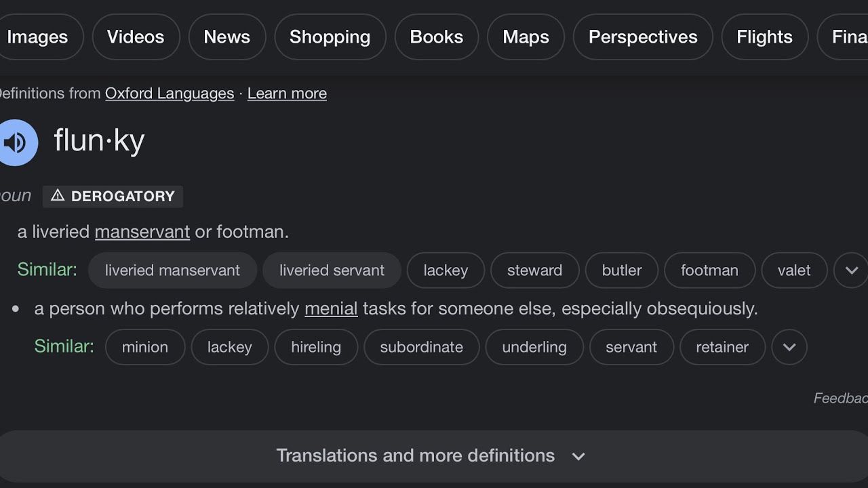Image resolution: width=868 pixels, height=488 pixels.
Task: Open the Flights tab
Action: tap(764, 37)
